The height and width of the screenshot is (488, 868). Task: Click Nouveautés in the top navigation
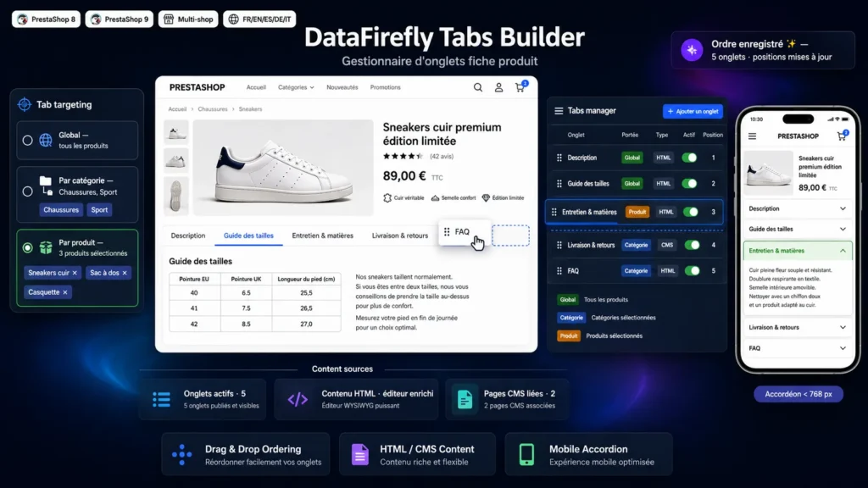(x=342, y=87)
